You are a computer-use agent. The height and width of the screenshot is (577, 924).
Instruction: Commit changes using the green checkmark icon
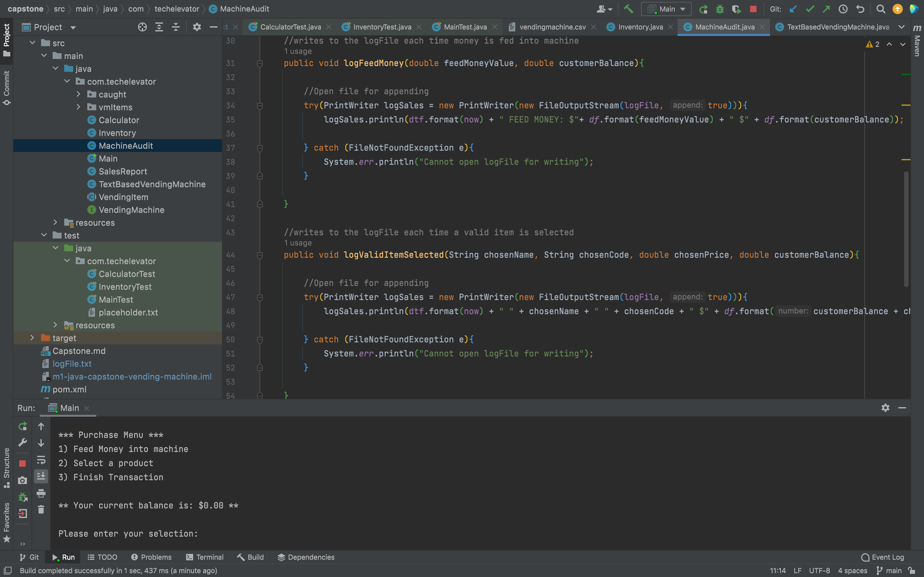pos(810,9)
